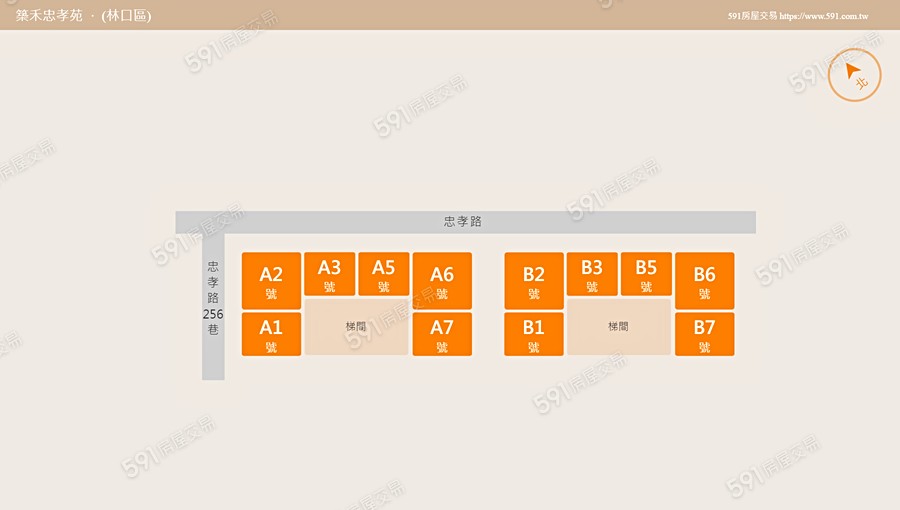Image resolution: width=900 pixels, height=510 pixels.
Task: Click the stairwell area in building A
Action: [356, 327]
